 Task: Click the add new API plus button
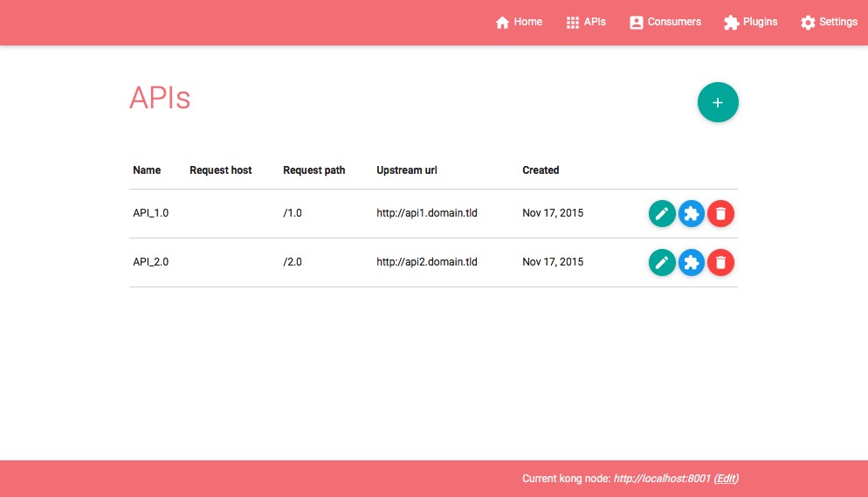(718, 102)
